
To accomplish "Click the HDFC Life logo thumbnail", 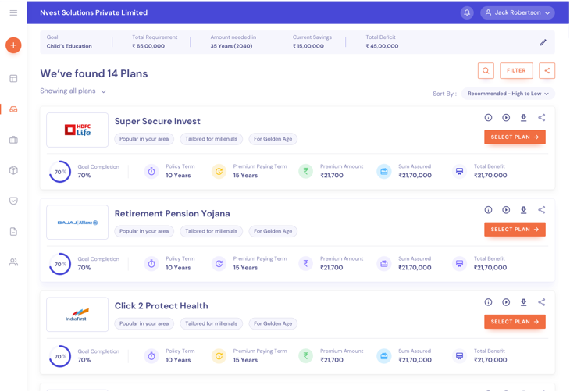I will pyautogui.click(x=77, y=130).
